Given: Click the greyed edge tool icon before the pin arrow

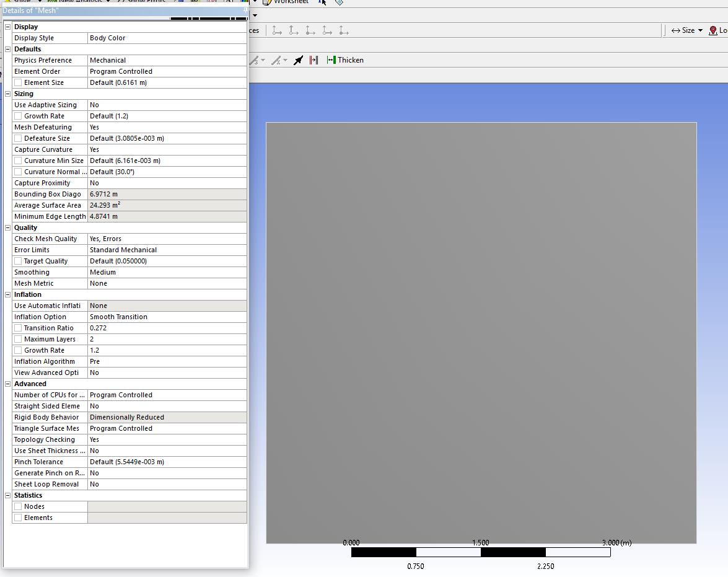Looking at the screenshot, I should (x=276, y=60).
